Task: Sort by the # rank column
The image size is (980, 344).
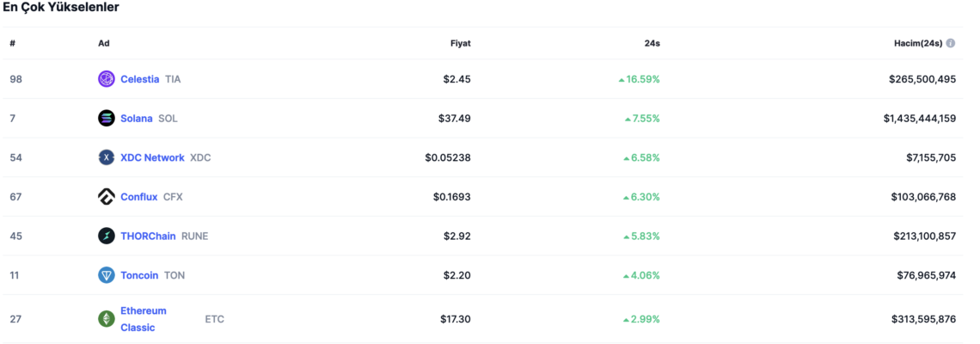Action: [x=13, y=43]
